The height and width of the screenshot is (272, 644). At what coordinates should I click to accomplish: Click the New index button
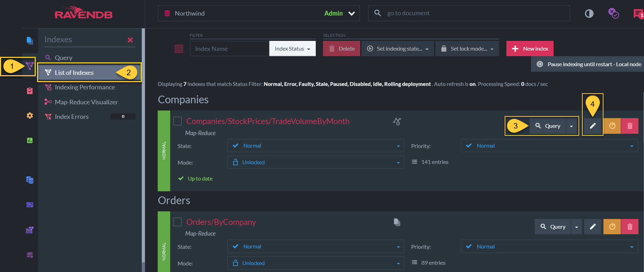(x=530, y=49)
